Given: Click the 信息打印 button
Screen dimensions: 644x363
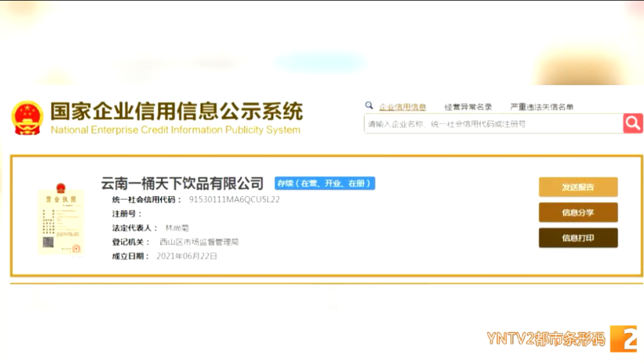Looking at the screenshot, I should 578,238.
